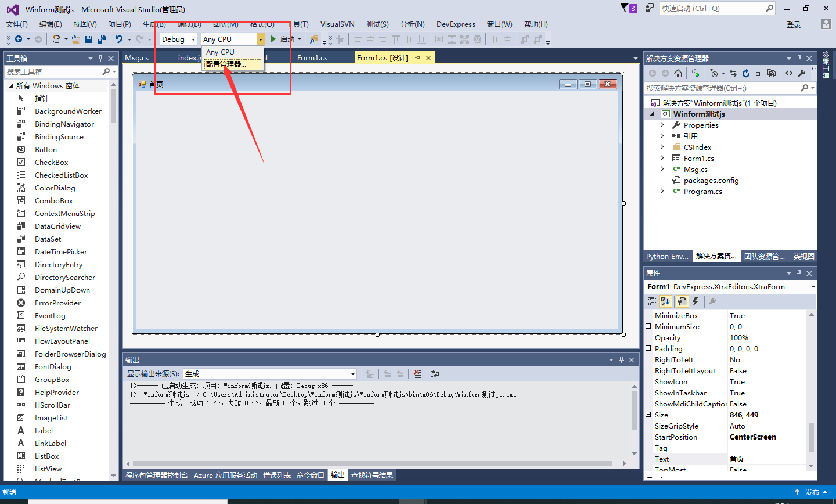This screenshot has width=836, height=504.
Task: Click the Refresh icon in Solution Explorer toolbar
Action: click(747, 73)
